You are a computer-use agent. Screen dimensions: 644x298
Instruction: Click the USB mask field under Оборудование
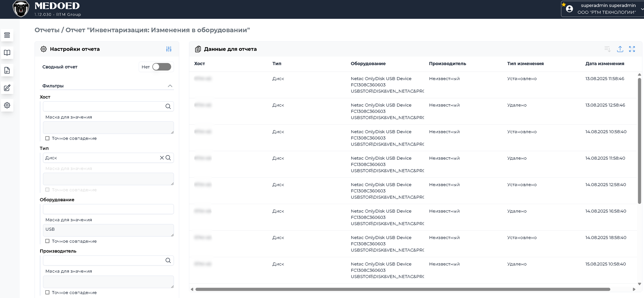click(x=108, y=230)
